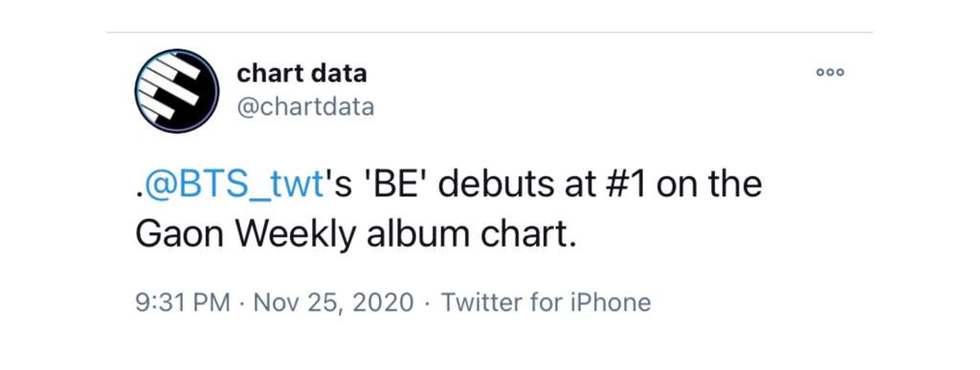Click the 9:31 PM timestamp
Screen dimensions: 980x370
183,303
